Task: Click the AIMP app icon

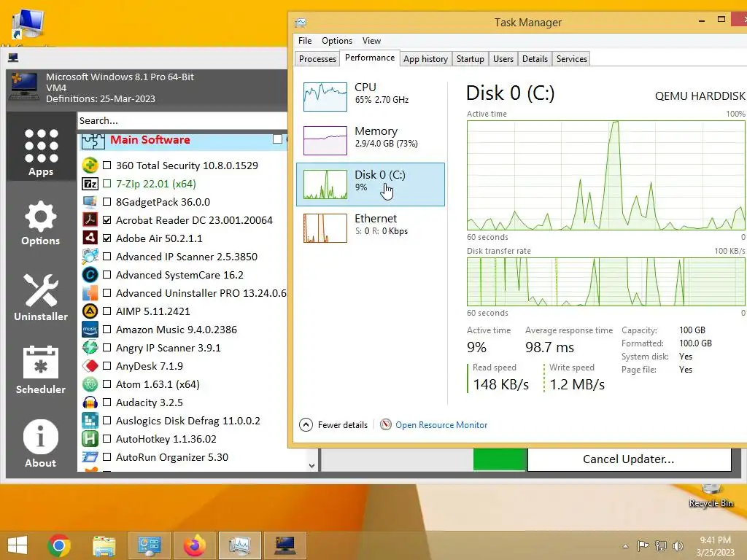Action: [90, 311]
